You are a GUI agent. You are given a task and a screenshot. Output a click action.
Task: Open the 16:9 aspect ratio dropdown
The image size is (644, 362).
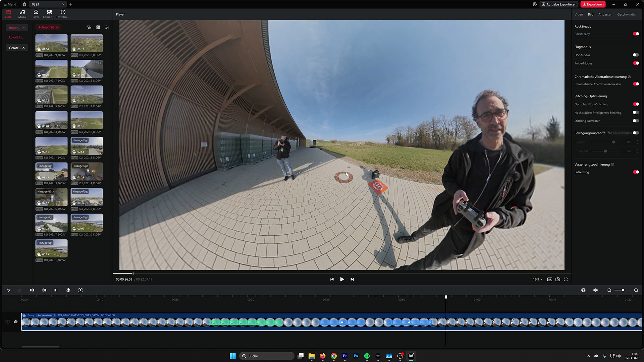[538, 279]
